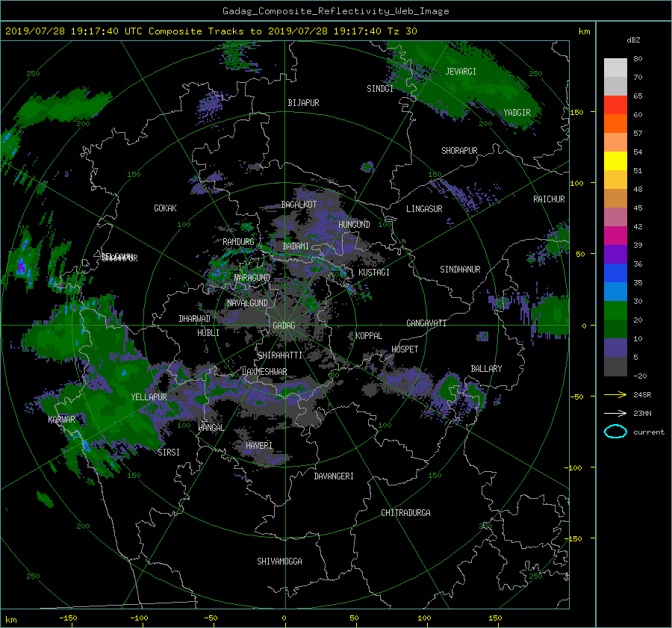Click the yellow 54 dBZ legend swatch

(615, 161)
